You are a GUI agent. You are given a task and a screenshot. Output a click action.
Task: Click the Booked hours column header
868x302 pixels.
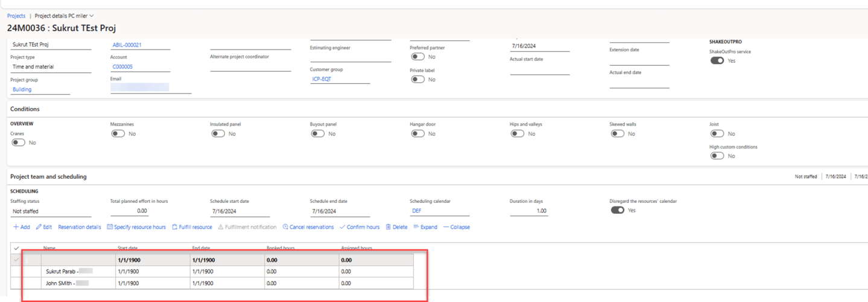[x=280, y=248]
